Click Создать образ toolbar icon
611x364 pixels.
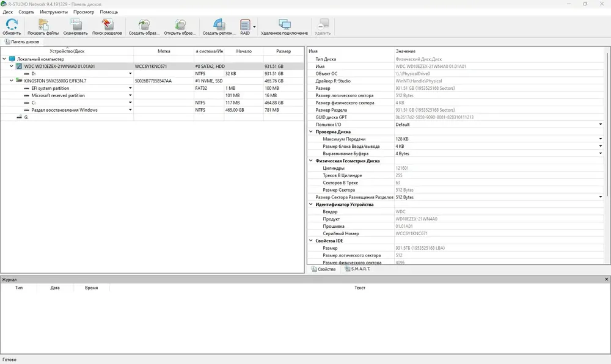[144, 24]
